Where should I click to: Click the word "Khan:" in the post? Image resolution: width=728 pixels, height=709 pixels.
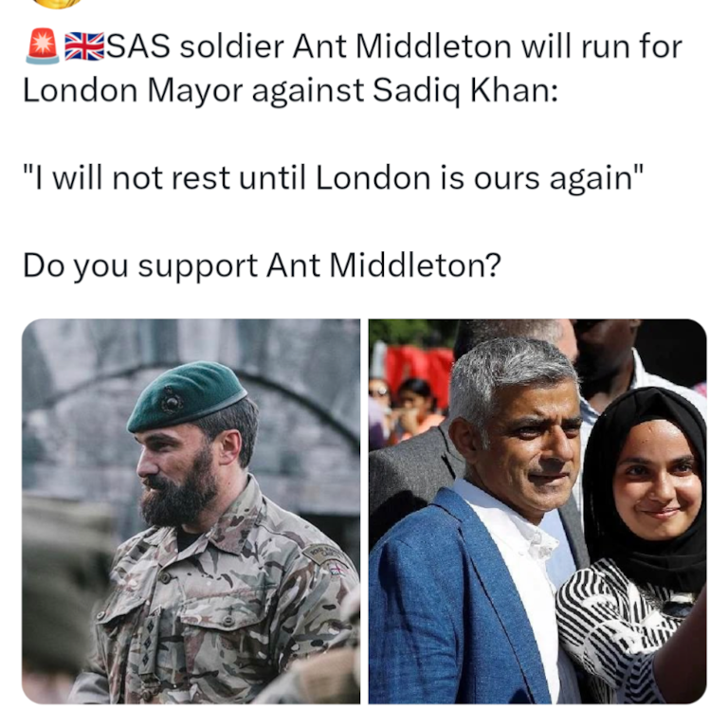(514, 89)
